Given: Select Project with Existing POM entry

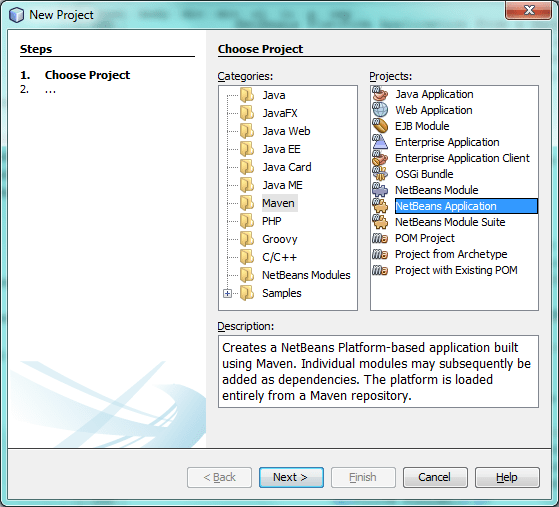Looking at the screenshot, I should (456, 270).
